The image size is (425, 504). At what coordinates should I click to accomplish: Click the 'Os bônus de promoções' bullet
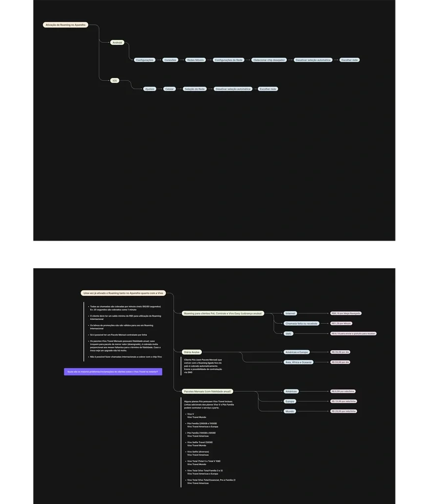point(121,327)
